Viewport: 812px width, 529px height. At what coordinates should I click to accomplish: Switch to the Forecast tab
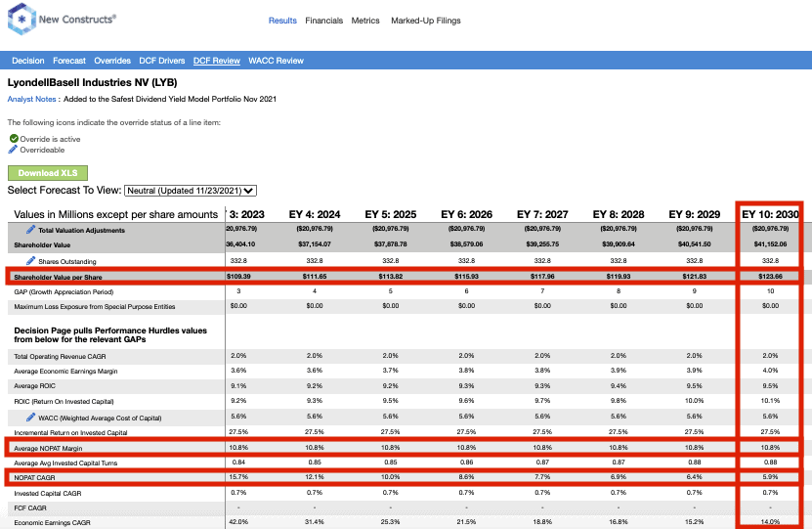tap(68, 61)
